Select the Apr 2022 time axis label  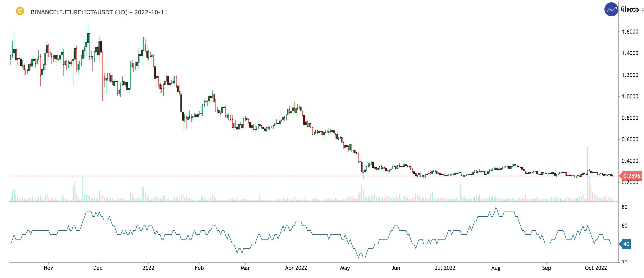(x=296, y=268)
